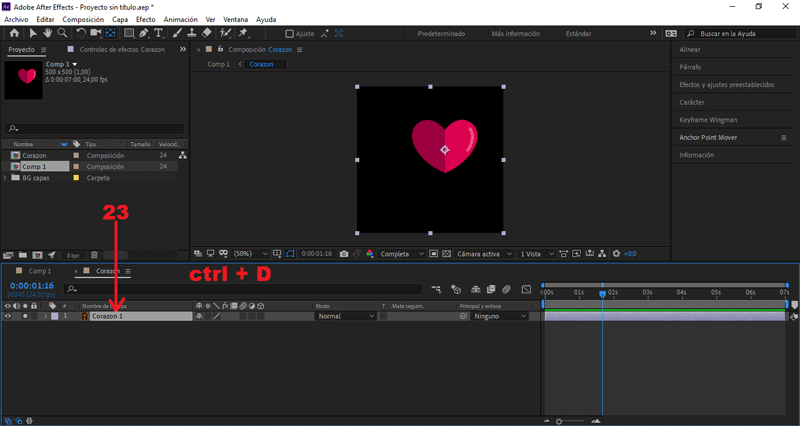Click the Home icon in the toolbar
This screenshot has height=426, width=800.
(12, 33)
